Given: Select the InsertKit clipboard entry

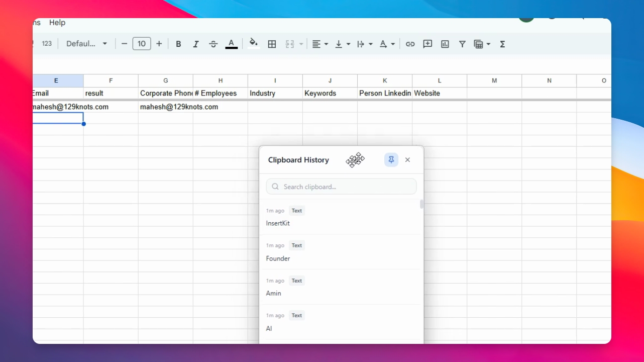Looking at the screenshot, I should (x=342, y=217).
